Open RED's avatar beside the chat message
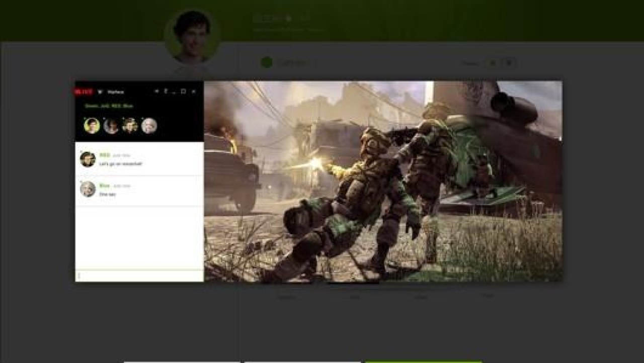 point(88,159)
